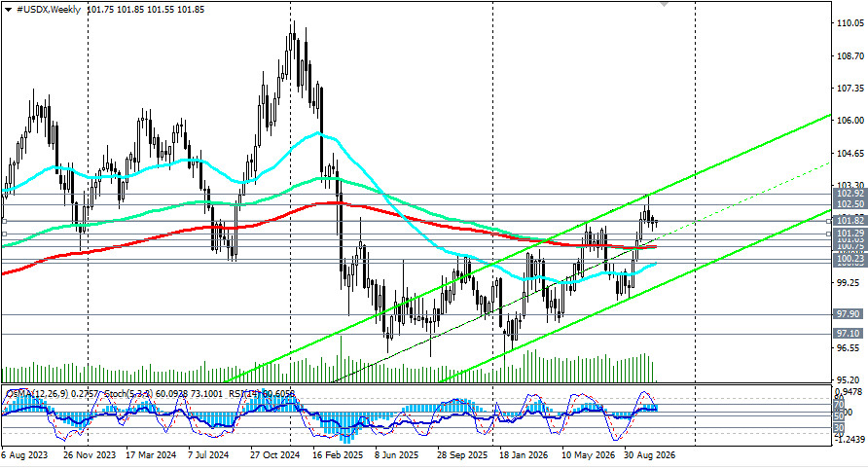The width and height of the screenshot is (868, 468).
Task: Click the 7 Jul 2024 date label
Action: pyautogui.click(x=208, y=455)
